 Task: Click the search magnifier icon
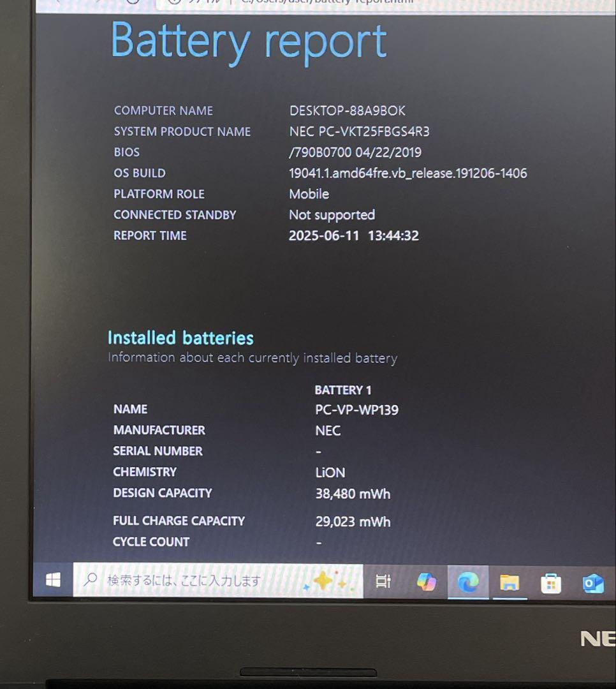pyautogui.click(x=90, y=579)
